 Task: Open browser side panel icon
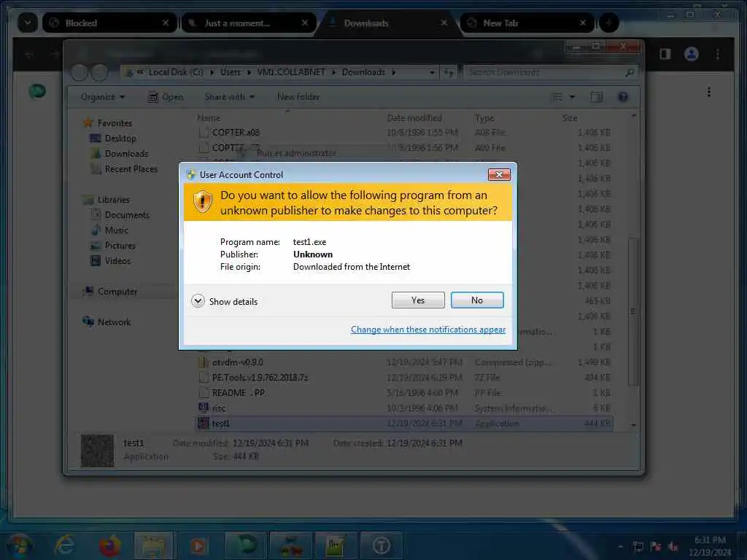(x=665, y=54)
